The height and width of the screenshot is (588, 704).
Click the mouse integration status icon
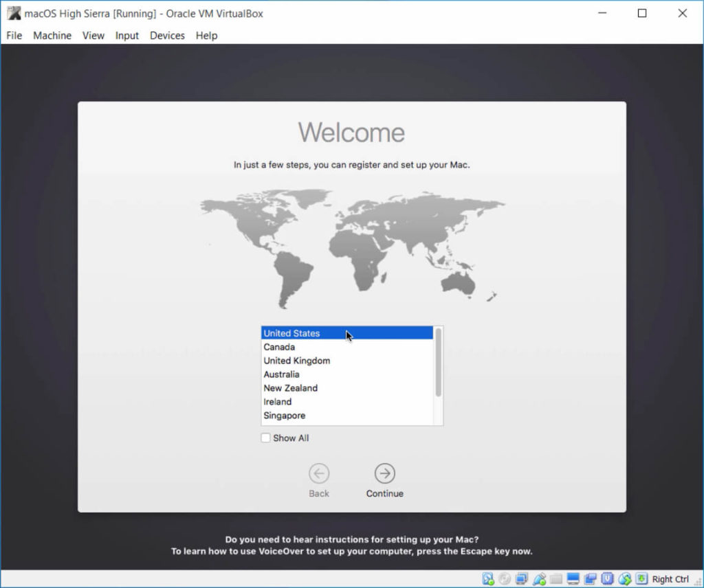click(x=625, y=579)
